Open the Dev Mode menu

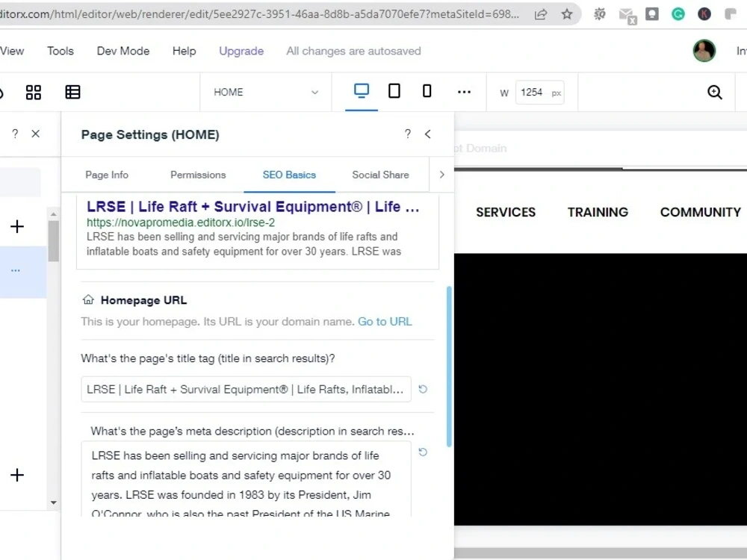click(123, 51)
